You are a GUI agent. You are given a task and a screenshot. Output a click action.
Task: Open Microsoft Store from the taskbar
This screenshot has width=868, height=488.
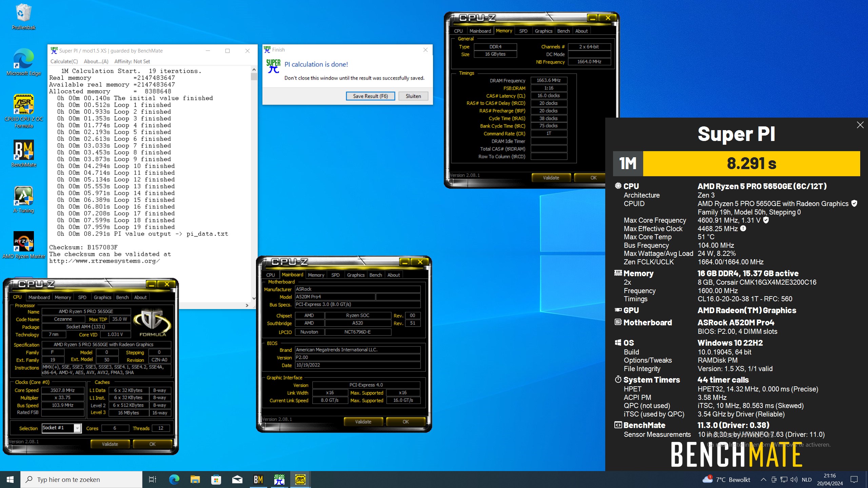216,480
